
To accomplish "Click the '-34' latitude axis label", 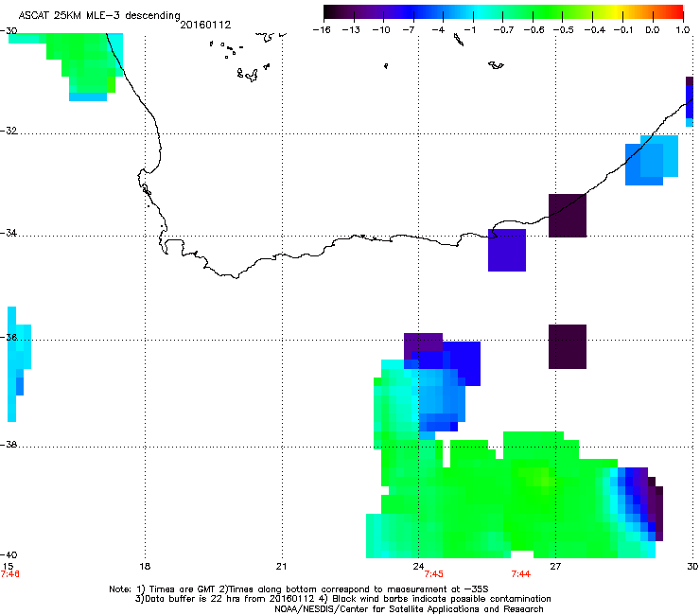I will click(9, 233).
